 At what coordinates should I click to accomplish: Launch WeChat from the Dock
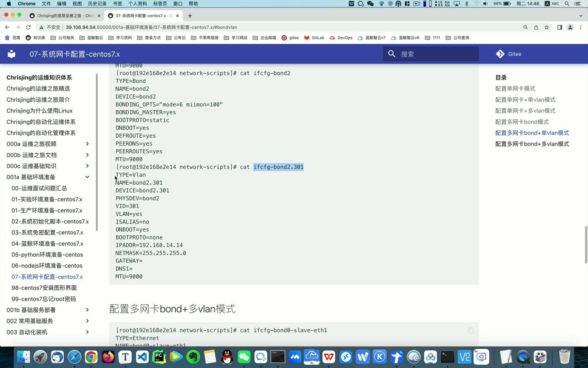(244, 357)
